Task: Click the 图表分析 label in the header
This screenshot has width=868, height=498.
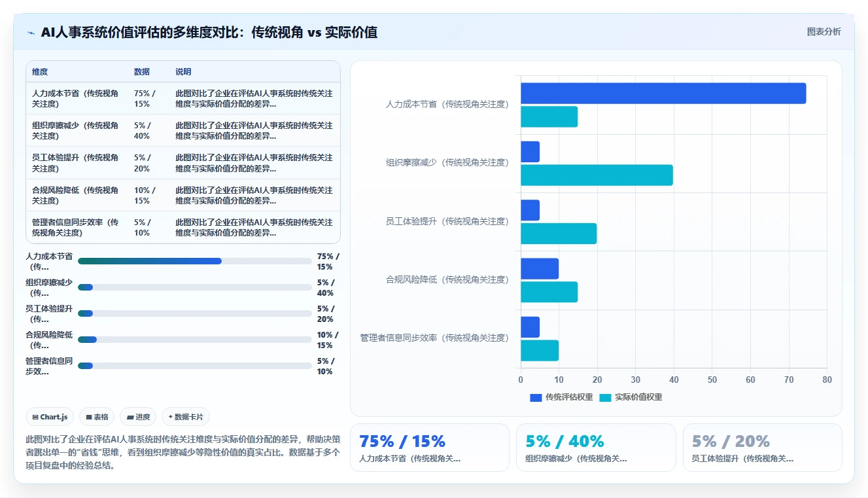Action: [824, 31]
